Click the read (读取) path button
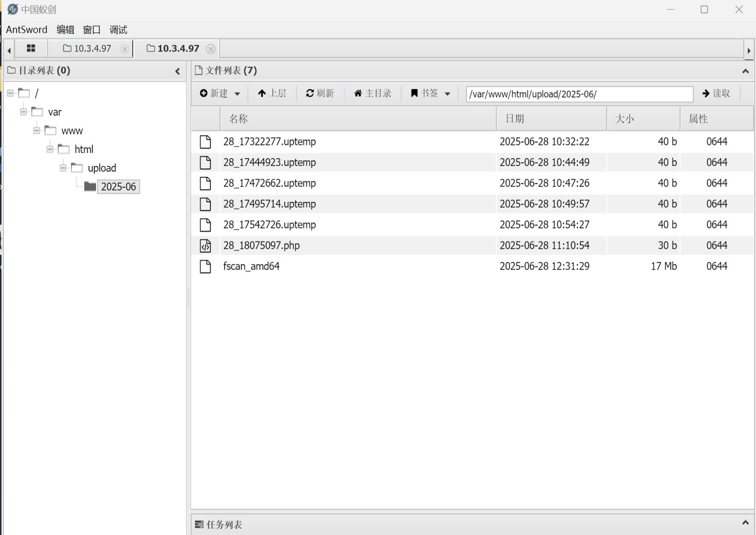This screenshot has height=535, width=756. click(x=716, y=93)
